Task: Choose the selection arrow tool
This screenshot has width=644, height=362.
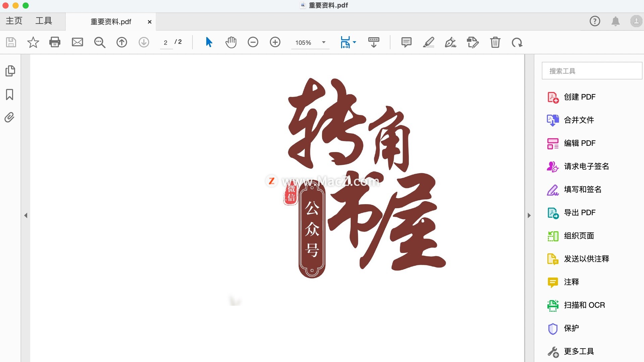Action: tap(209, 42)
